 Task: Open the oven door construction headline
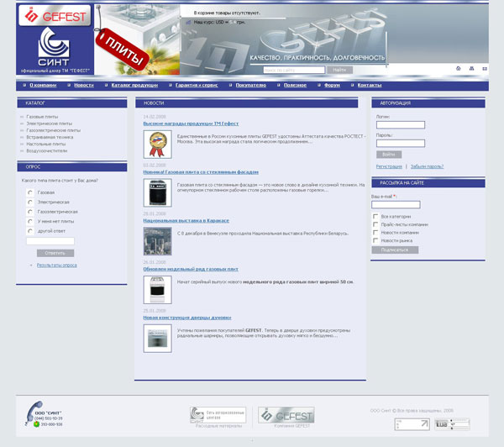187,318
